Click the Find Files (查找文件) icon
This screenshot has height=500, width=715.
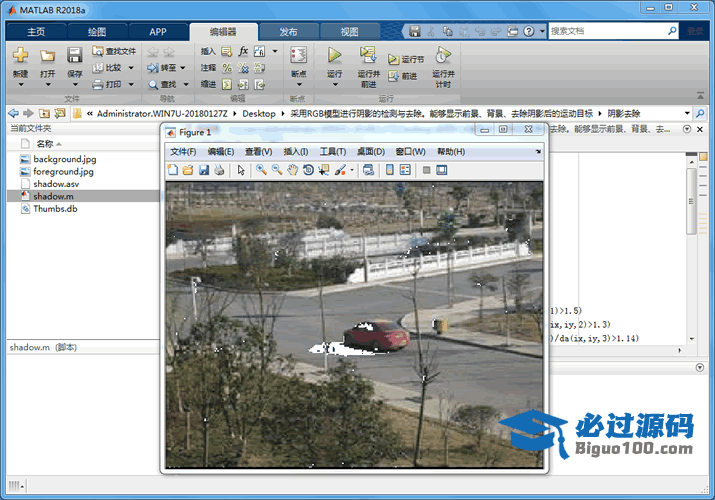click(x=113, y=51)
